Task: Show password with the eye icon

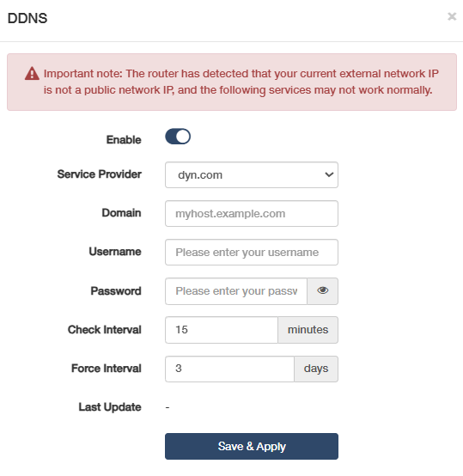Action: 322,290
